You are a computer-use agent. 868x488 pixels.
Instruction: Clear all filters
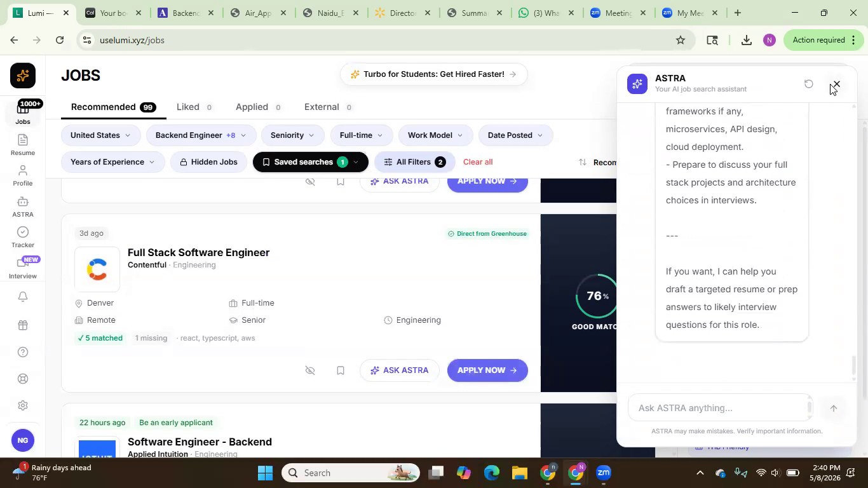[478, 162]
